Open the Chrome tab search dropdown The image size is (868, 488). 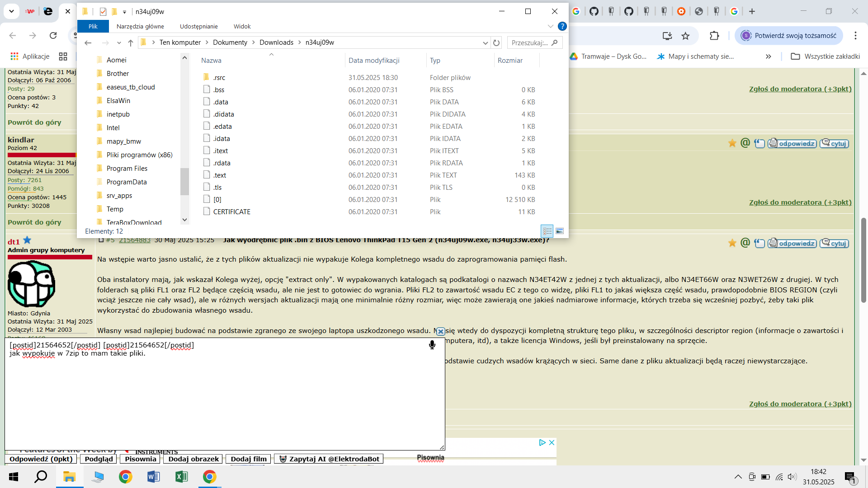[11, 11]
